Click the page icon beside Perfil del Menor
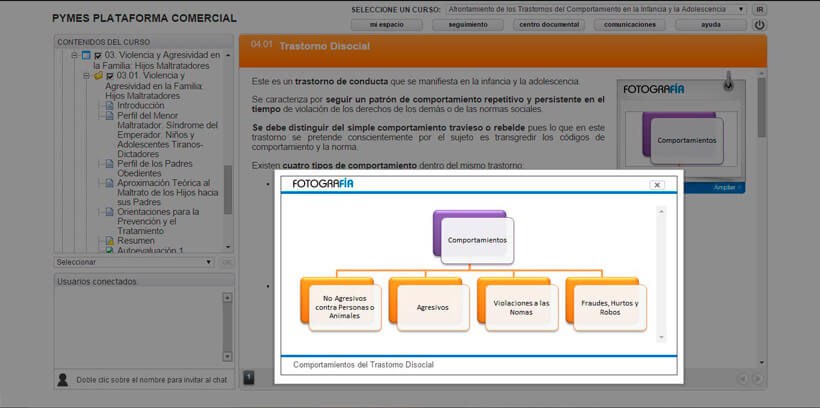The width and height of the screenshot is (820, 408). click(x=110, y=116)
